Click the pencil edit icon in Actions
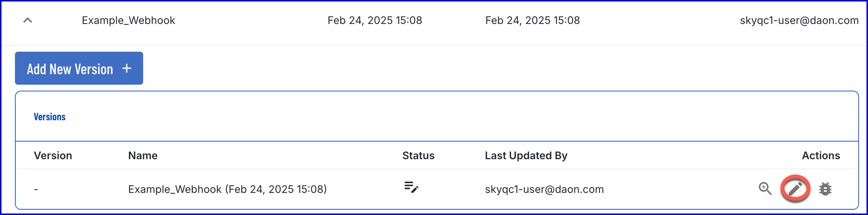Viewport: 868px width, 215px height. click(x=795, y=189)
